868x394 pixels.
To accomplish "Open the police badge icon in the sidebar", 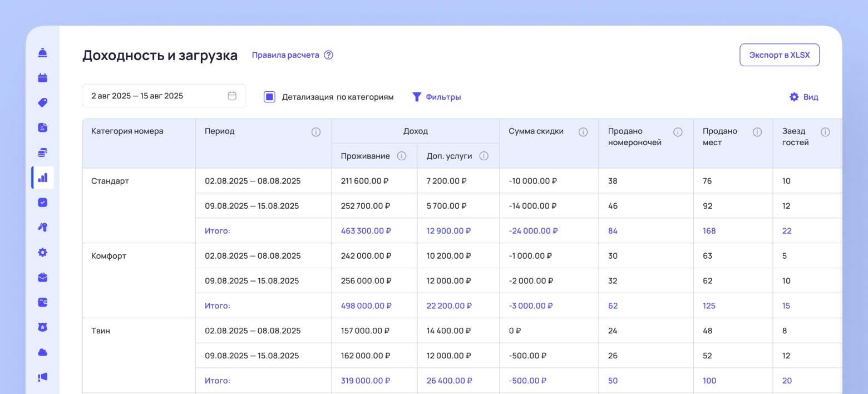I will [x=42, y=327].
